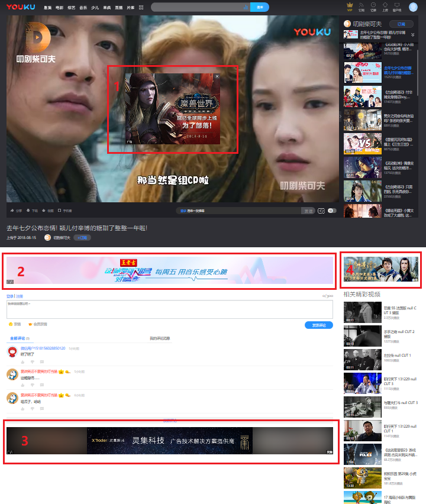The width and height of the screenshot is (426, 504).
Task: Open the 叨剧柴可夫 channel avatar in sidebar
Action: coord(347,24)
